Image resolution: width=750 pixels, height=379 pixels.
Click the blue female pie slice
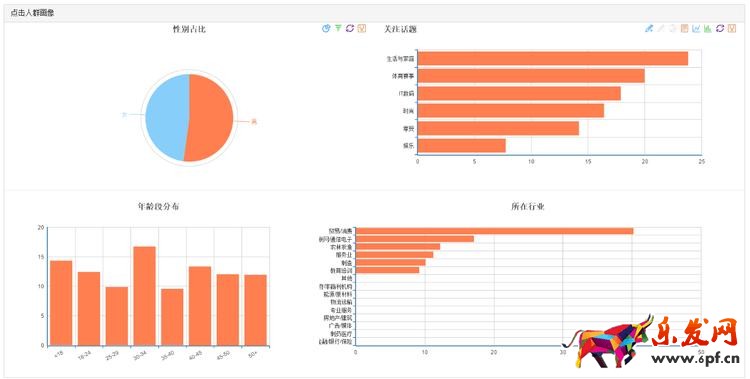[165, 117]
